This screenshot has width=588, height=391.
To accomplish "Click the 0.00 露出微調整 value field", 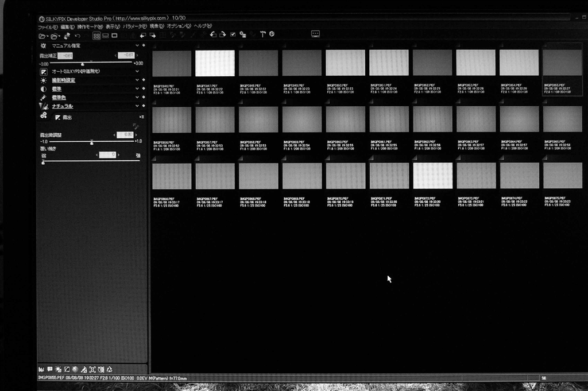I will [125, 134].
